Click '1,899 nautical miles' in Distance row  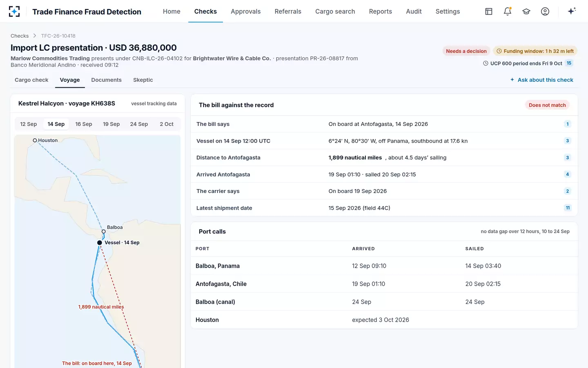pos(355,158)
